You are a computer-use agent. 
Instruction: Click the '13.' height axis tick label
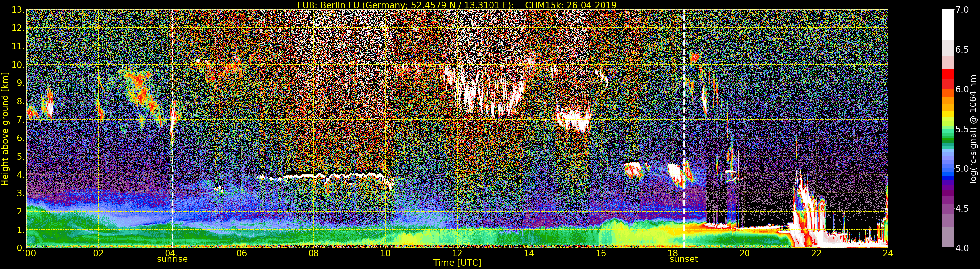pos(18,10)
